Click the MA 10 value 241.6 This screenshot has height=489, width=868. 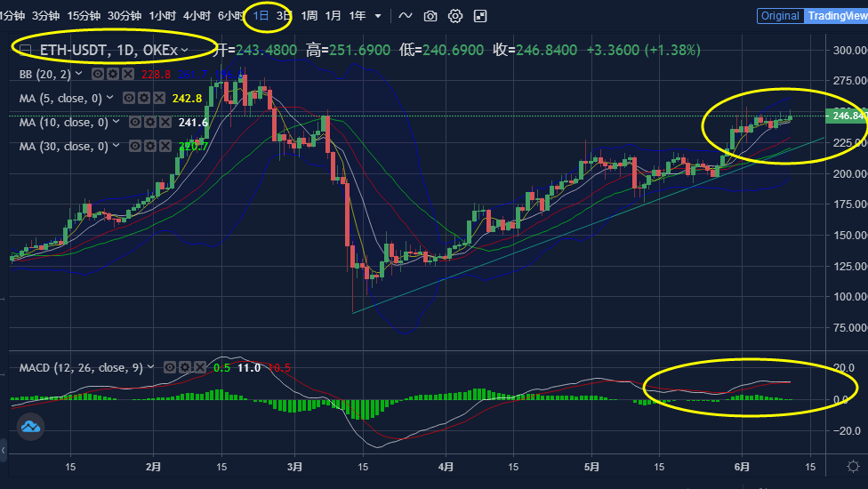(x=193, y=123)
